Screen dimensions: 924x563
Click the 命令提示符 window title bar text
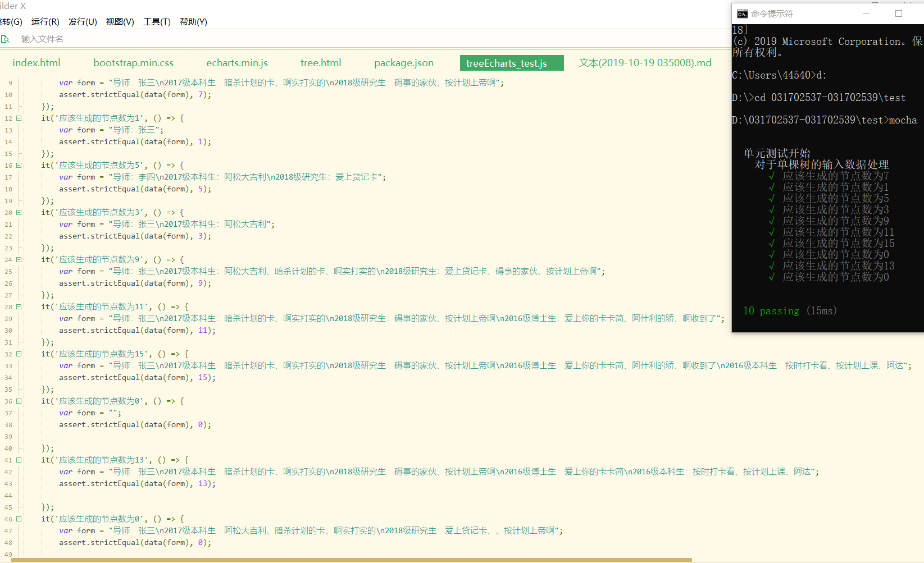[x=772, y=13]
